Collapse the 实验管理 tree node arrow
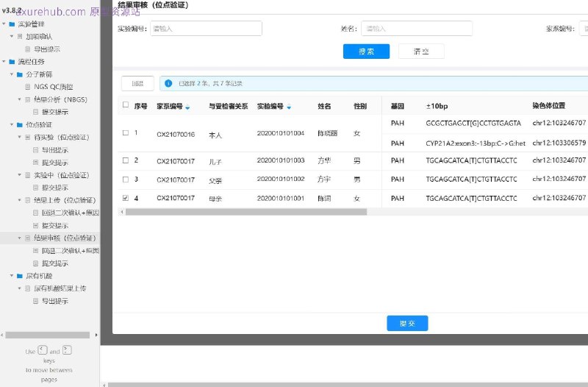588x387 pixels. [4, 24]
